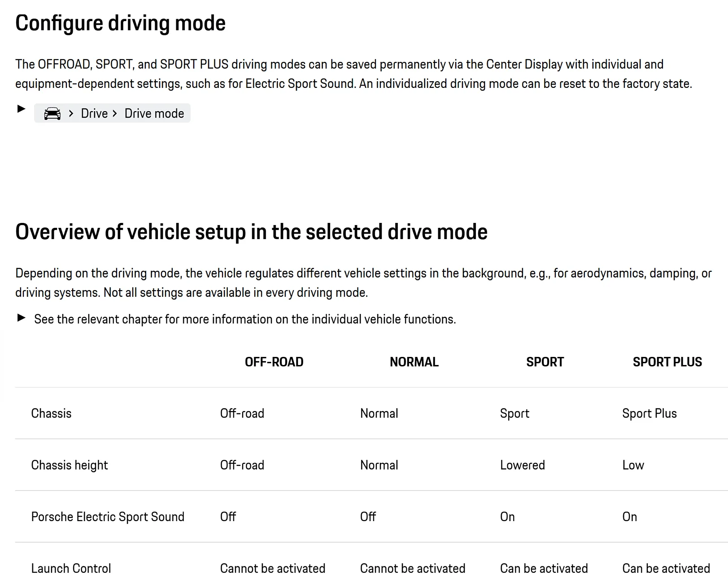Click the car icon in the breadcrumb
The width and height of the screenshot is (728, 583).
[x=52, y=113]
